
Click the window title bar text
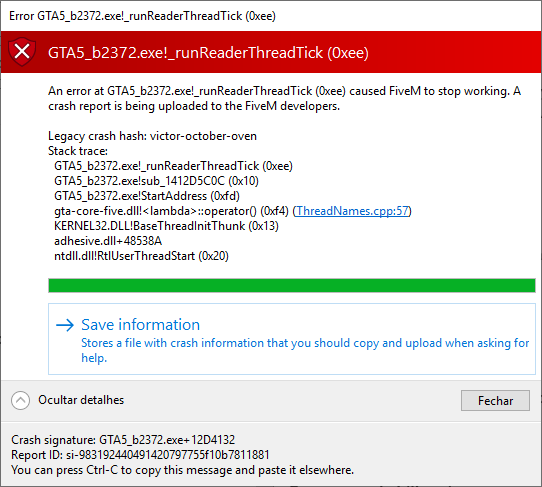coord(142,16)
